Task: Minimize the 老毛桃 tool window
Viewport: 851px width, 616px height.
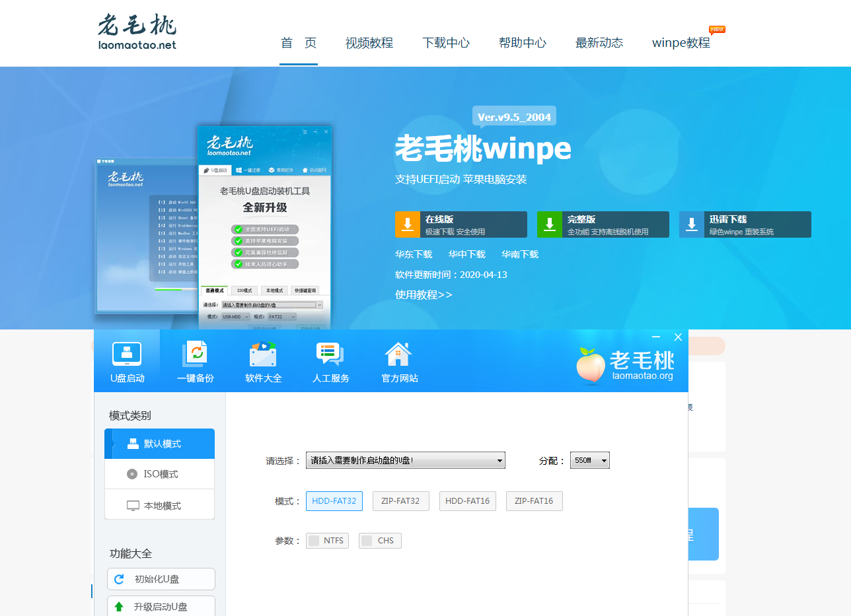Action: click(x=656, y=337)
